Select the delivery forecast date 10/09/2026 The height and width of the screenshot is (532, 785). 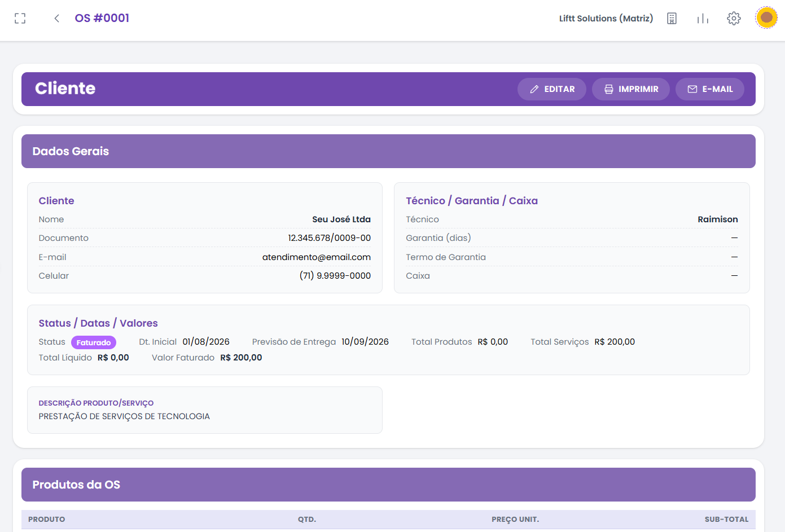coord(365,342)
